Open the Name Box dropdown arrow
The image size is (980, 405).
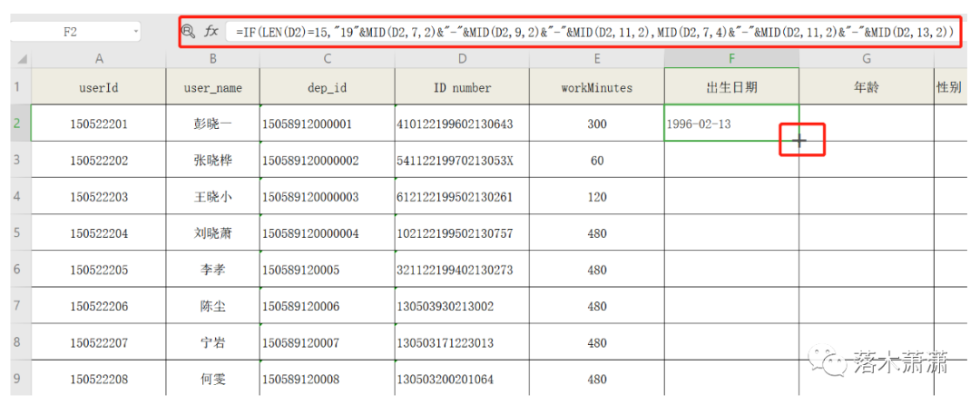pos(135,31)
